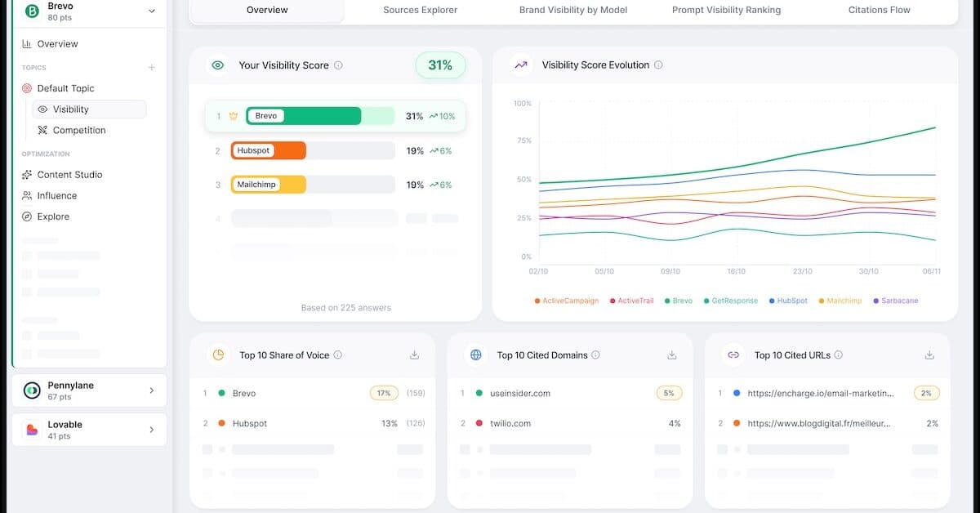Image resolution: width=980 pixels, height=513 pixels.
Task: Open Influence in sidebar
Action: 56,196
